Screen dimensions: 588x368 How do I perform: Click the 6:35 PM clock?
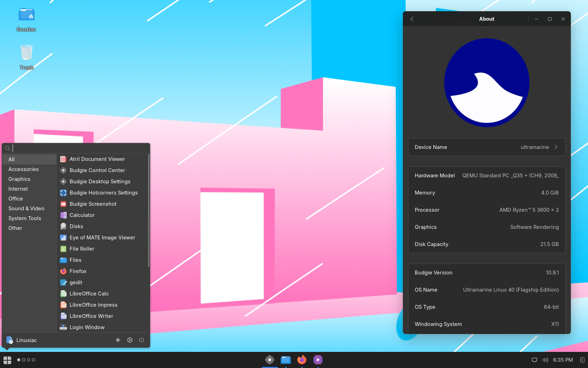pos(563,360)
